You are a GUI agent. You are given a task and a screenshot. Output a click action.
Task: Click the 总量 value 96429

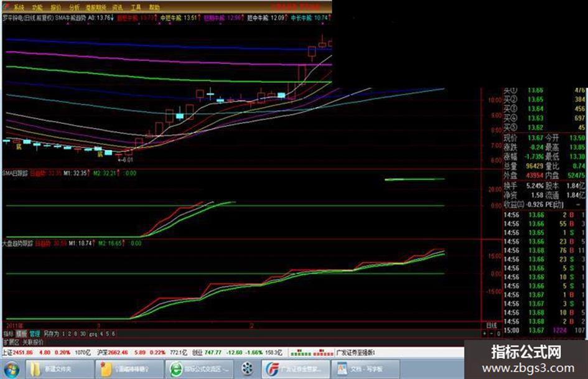[534, 166]
